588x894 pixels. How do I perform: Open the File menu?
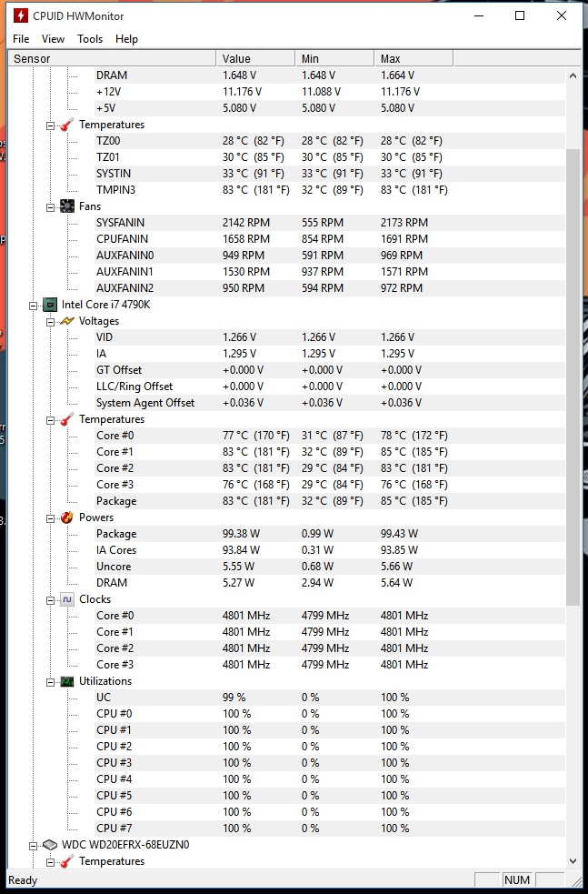coord(21,39)
